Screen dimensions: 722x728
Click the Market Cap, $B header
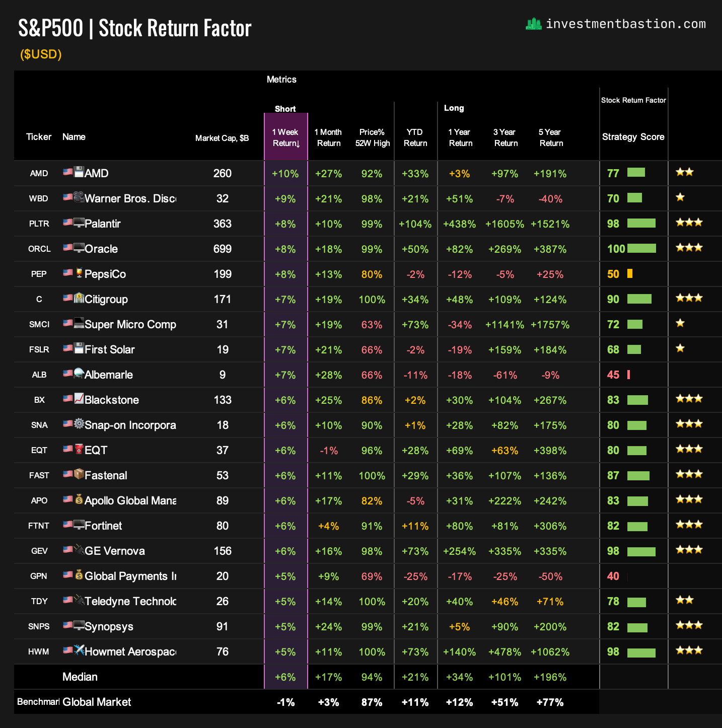tap(222, 138)
